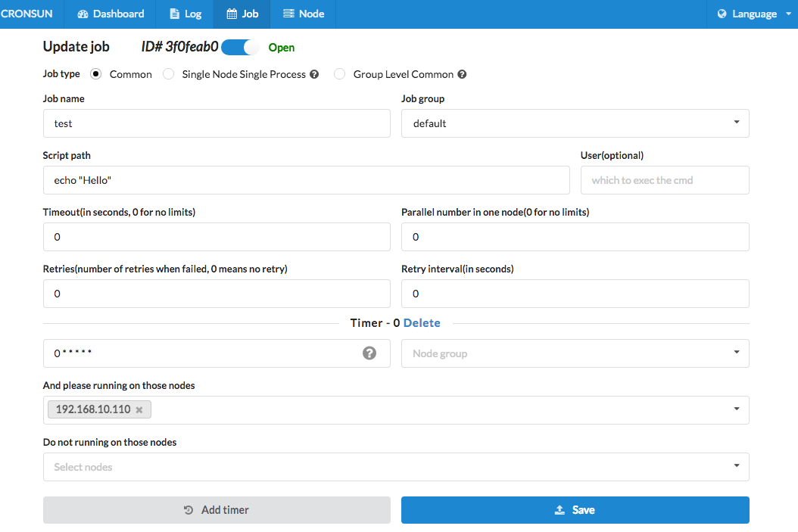Open help for Single Node Single Process
Viewport: 798px width, 532px height.
[314, 74]
